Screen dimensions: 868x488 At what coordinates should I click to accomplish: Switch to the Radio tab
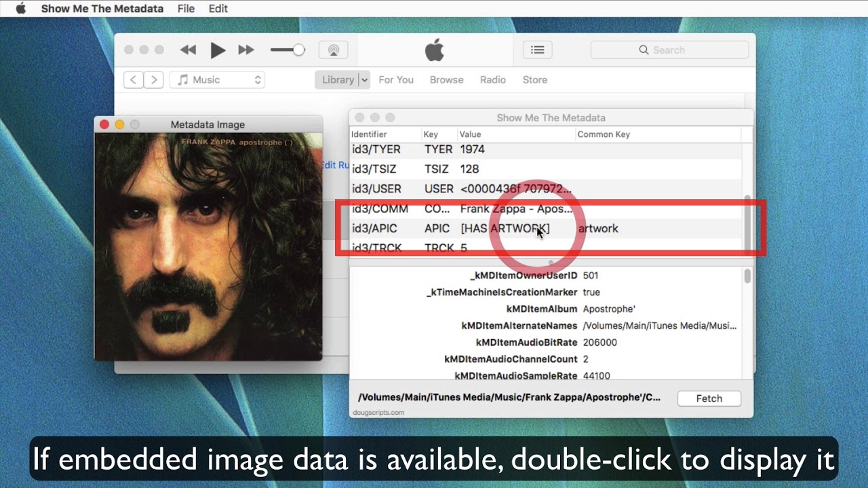493,80
